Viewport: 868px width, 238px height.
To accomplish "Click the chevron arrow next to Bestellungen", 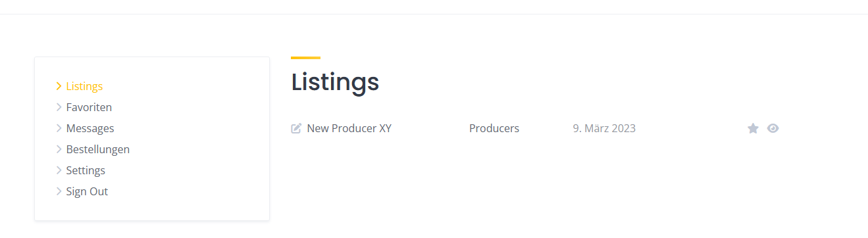I will (x=59, y=149).
